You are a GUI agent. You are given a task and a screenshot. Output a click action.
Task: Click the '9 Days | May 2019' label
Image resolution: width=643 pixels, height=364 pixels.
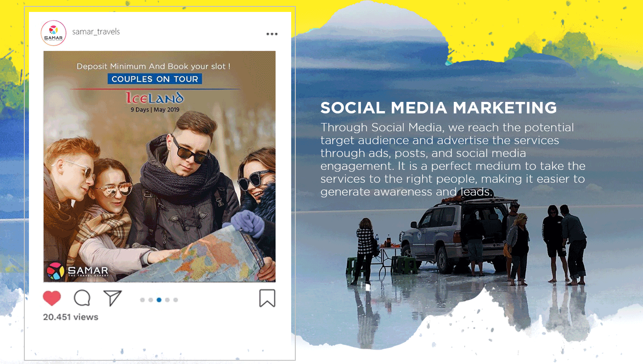(155, 110)
